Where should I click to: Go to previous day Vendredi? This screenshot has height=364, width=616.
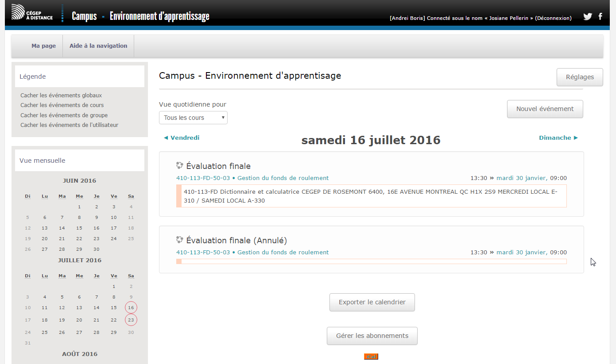(182, 138)
